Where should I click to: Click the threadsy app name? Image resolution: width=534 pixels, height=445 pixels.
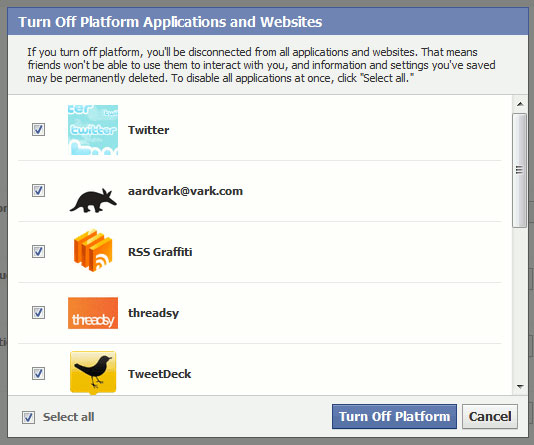pyautogui.click(x=153, y=313)
